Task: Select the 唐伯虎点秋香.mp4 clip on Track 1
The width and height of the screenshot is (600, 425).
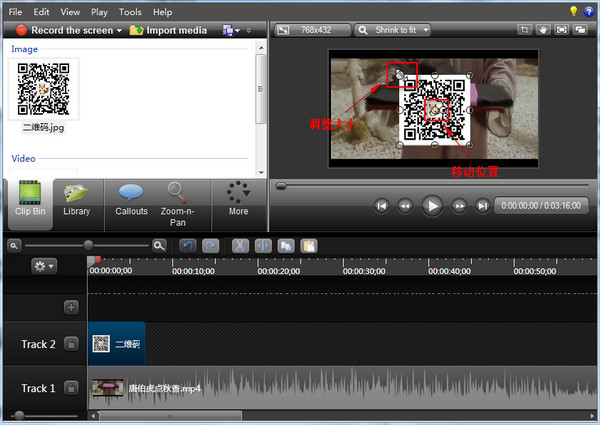Action: [x=342, y=388]
